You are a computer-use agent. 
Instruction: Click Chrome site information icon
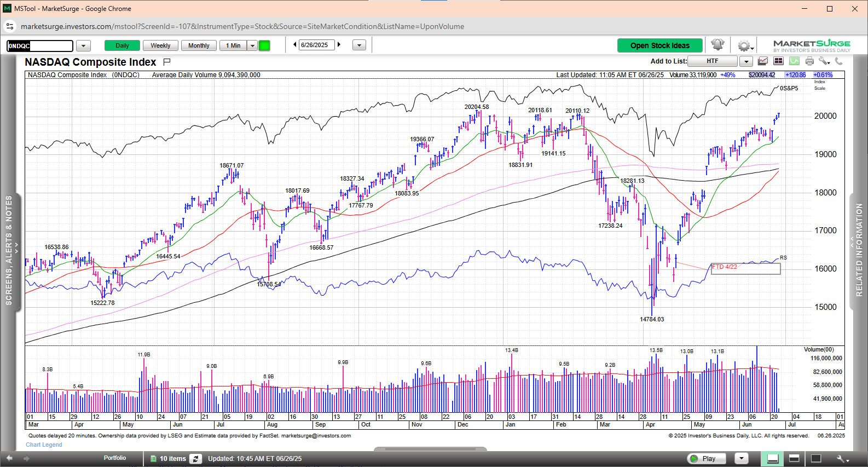click(x=10, y=26)
